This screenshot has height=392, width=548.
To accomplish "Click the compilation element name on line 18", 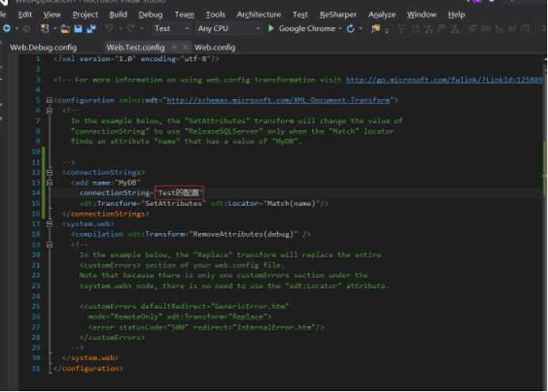I will click(99, 234).
